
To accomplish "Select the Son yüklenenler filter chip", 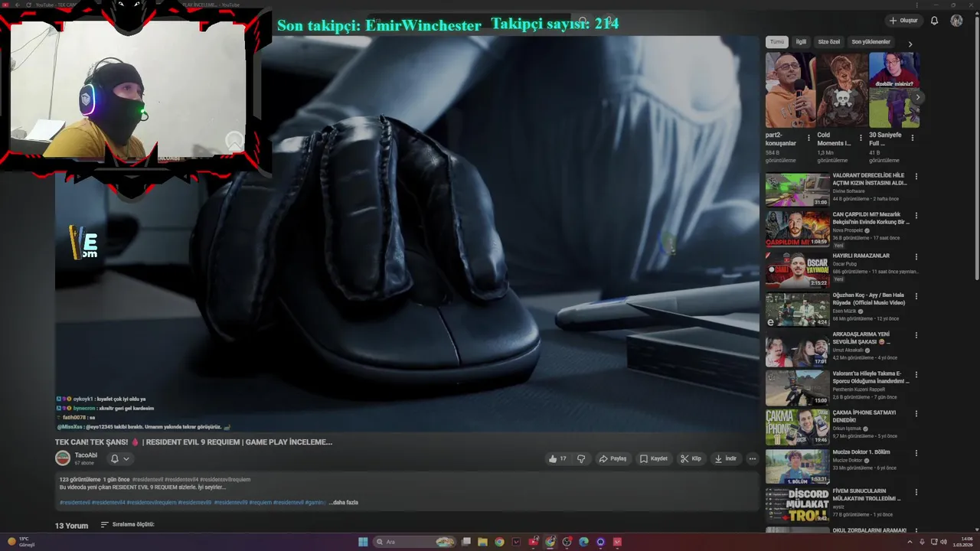I will point(871,42).
